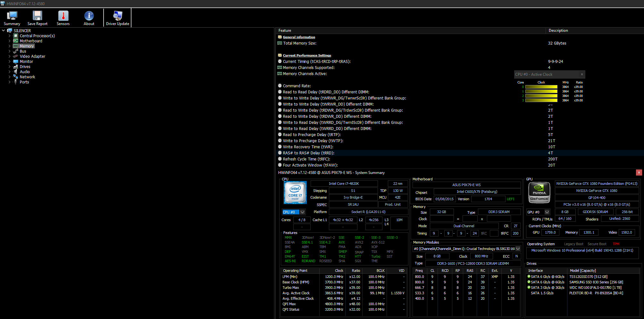The image size is (644, 319).
Task: Open the GPU #0 selector dropdown
Action: pos(547,212)
